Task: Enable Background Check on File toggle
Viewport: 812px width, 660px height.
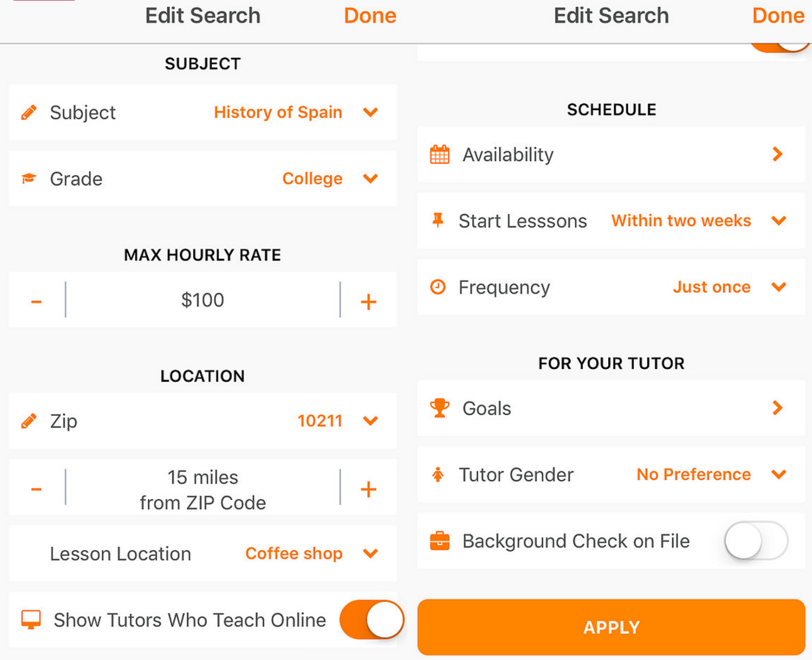Action: (x=756, y=541)
